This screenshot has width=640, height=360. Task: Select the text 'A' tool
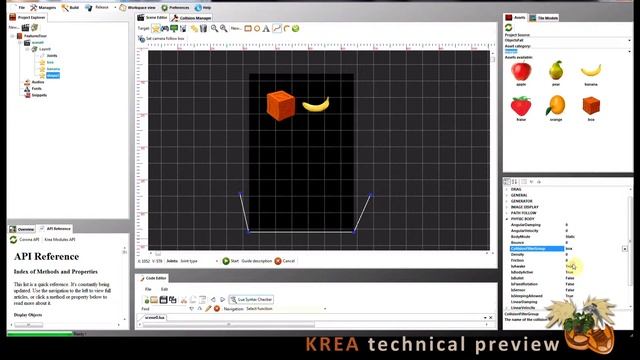[266, 29]
